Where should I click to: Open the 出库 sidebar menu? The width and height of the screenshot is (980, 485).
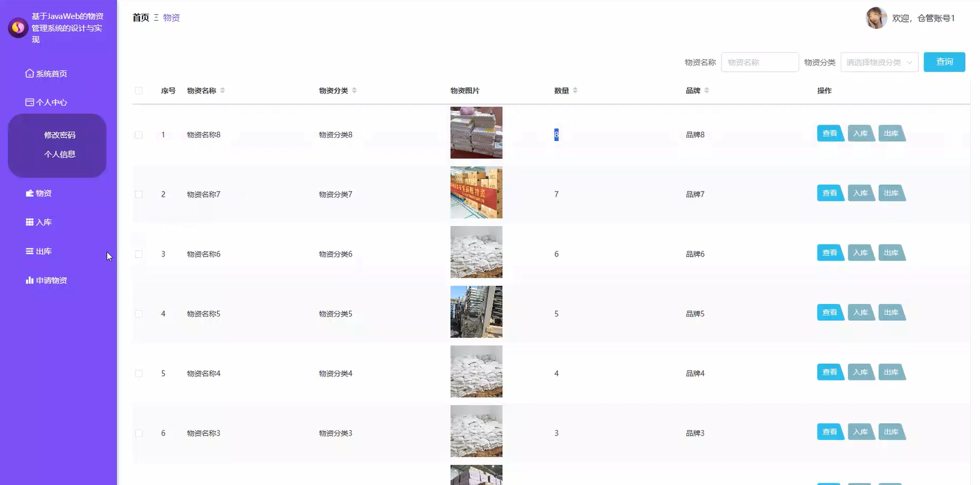(x=44, y=252)
